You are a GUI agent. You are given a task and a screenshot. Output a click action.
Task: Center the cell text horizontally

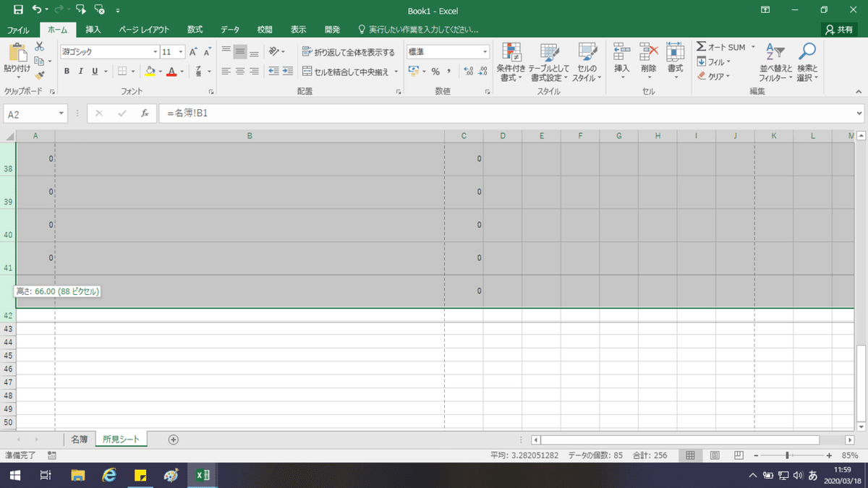point(239,71)
